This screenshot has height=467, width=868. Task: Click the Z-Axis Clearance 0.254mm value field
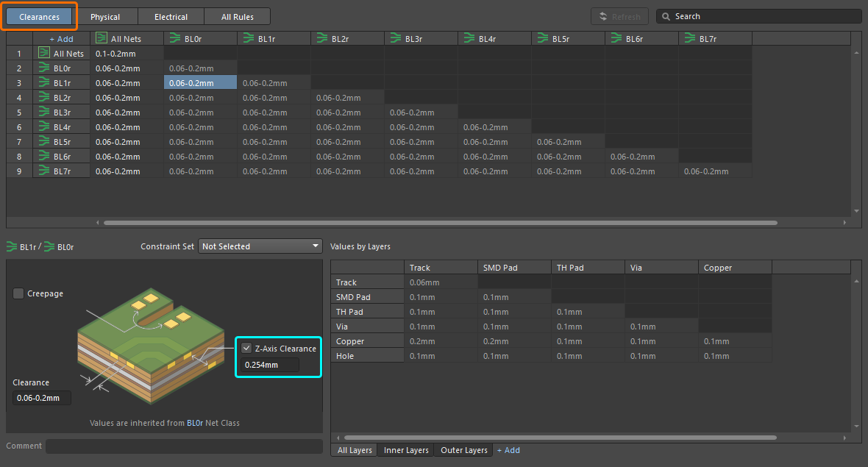coord(271,365)
